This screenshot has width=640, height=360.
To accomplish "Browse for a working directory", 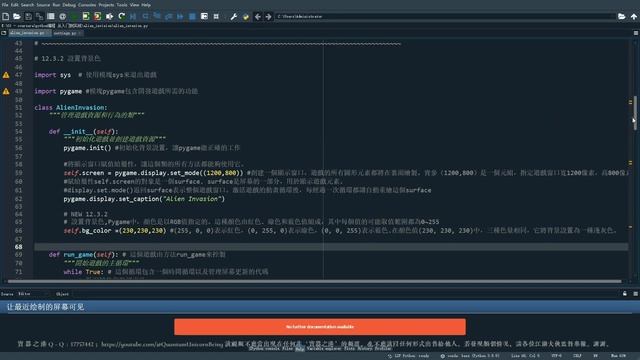I will pos(622,16).
